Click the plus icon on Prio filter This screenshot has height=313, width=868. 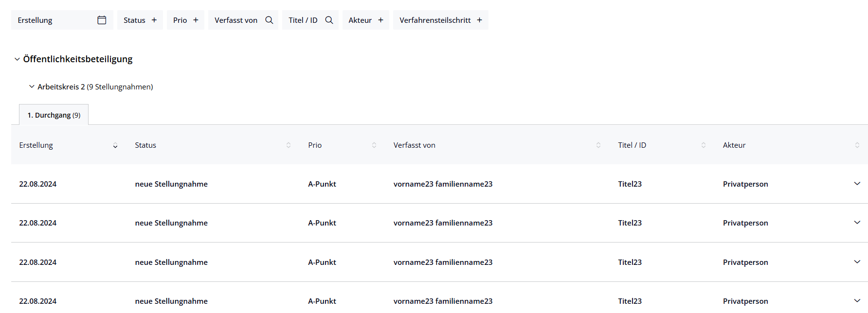196,20
